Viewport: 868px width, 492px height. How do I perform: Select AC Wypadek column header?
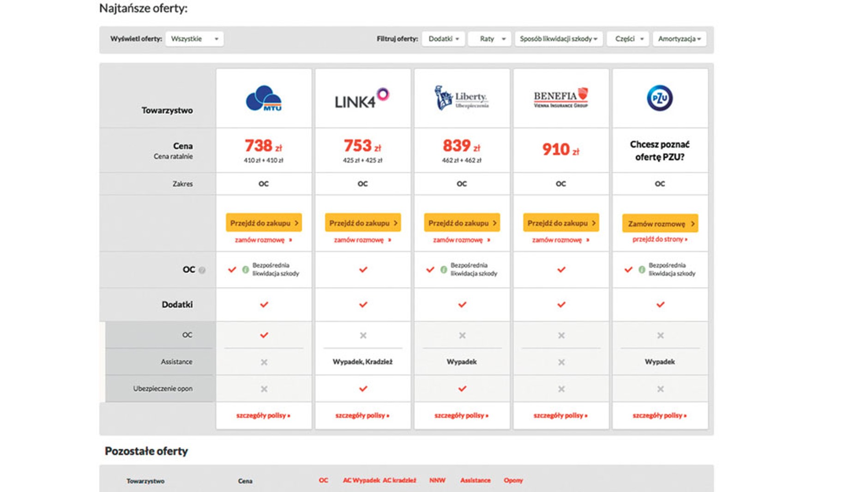361,480
